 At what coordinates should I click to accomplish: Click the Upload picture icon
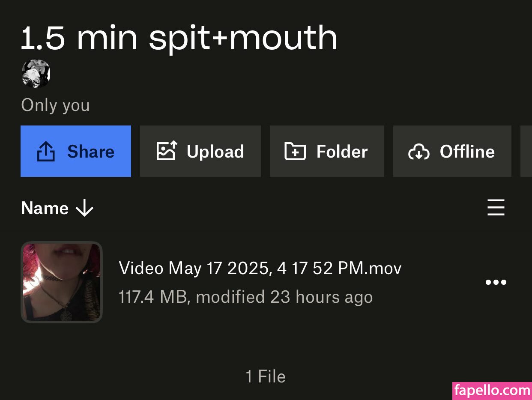167,151
